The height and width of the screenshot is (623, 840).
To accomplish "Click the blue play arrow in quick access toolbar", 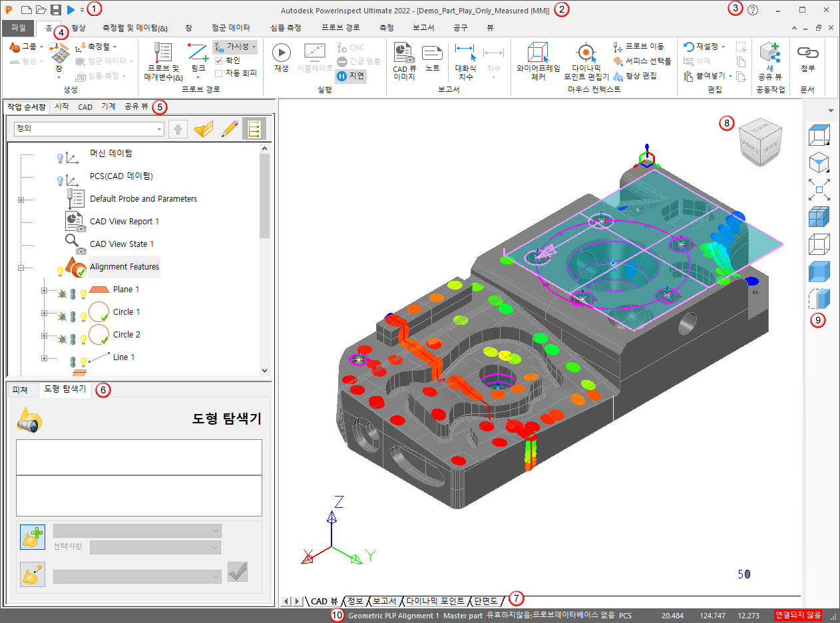I will point(71,10).
